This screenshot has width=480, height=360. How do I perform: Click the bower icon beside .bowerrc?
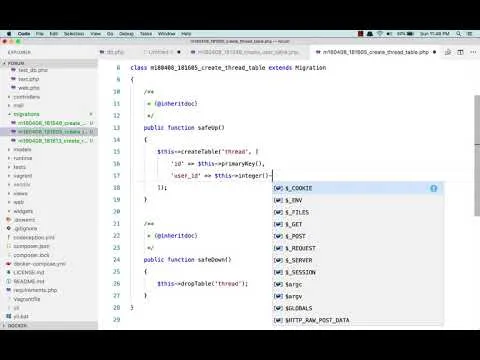coord(9,220)
